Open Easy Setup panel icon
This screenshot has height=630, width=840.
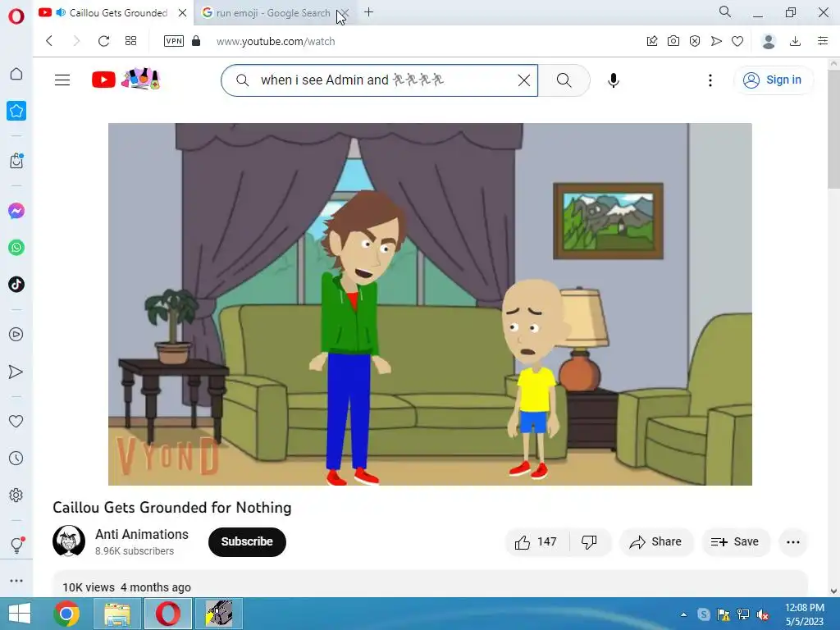tap(823, 41)
